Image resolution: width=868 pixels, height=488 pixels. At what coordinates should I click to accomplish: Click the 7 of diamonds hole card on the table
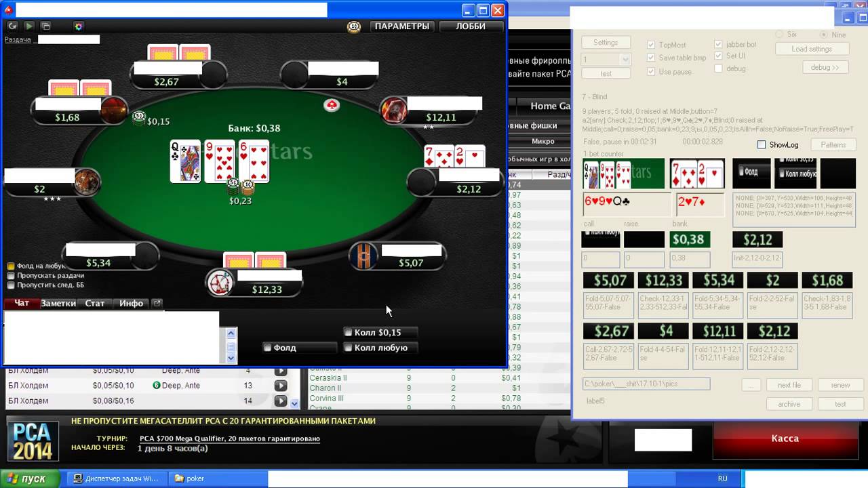tap(439, 157)
